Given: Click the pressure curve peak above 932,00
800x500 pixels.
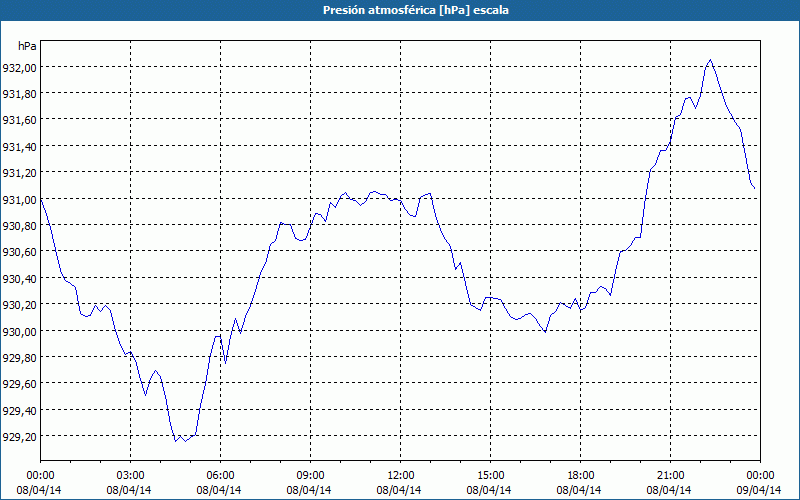Looking at the screenshot, I should click(710, 60).
